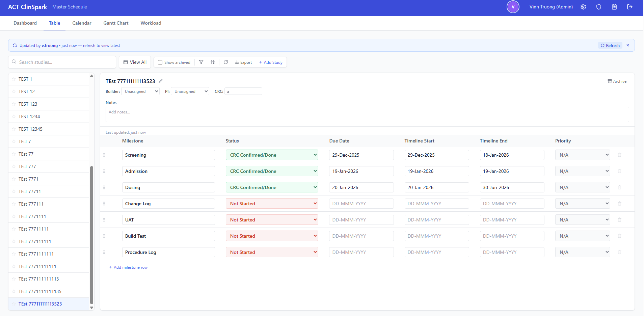Click UAT timeline start date field

pyautogui.click(x=437, y=220)
